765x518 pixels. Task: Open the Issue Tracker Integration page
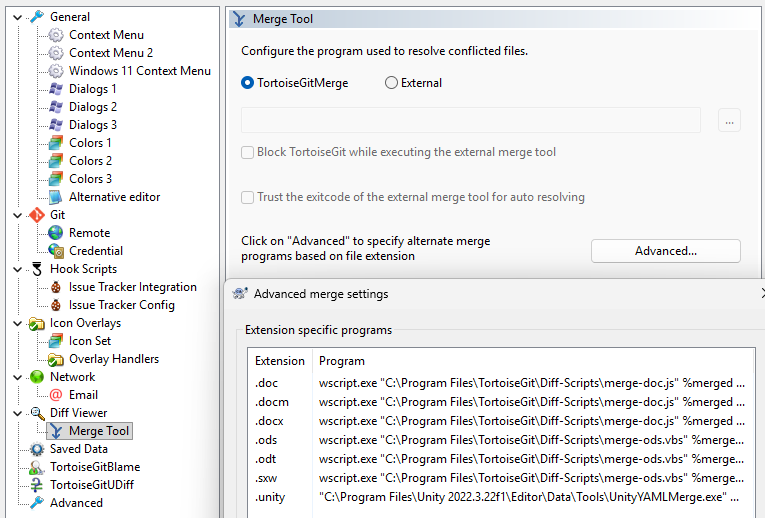(133, 287)
